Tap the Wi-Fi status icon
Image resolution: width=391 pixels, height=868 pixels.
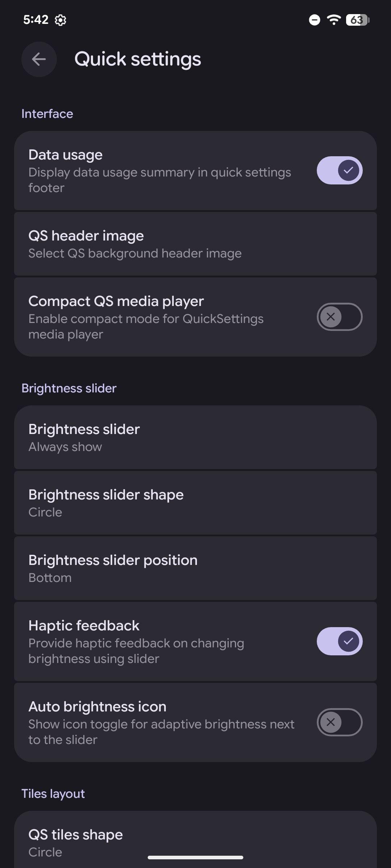333,20
